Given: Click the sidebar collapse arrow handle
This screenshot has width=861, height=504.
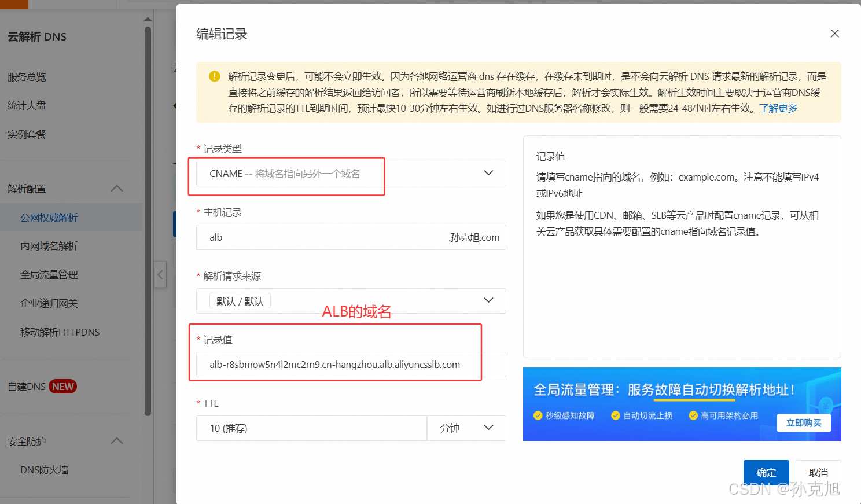Looking at the screenshot, I should tap(160, 275).
